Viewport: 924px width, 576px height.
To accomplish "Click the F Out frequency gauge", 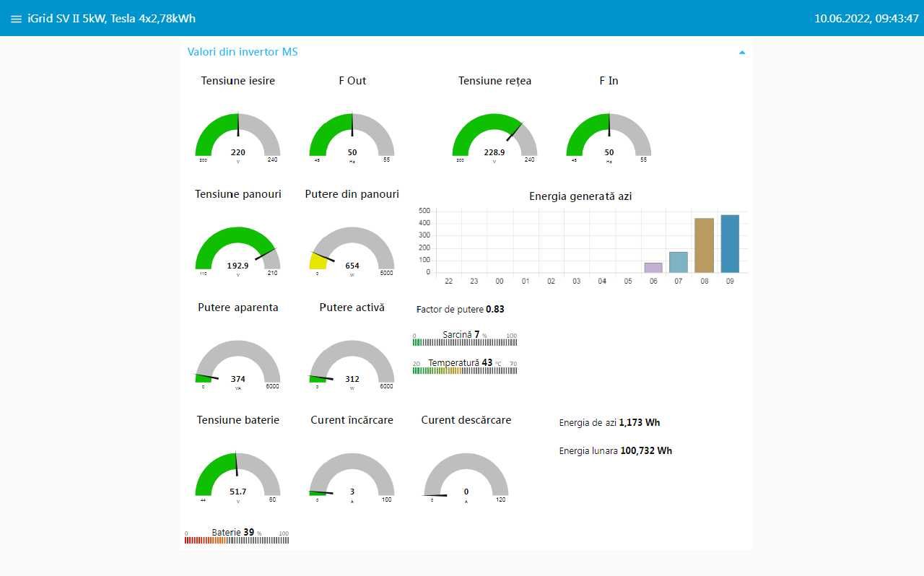I will (x=352, y=138).
